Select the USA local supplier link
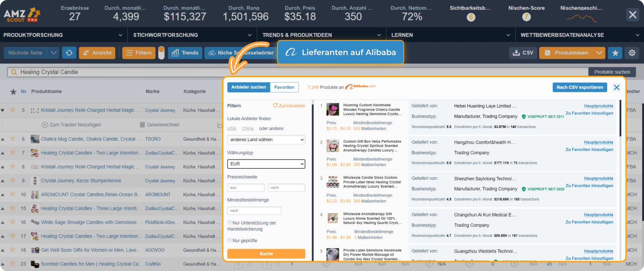Viewport: 644px width, 271px height. coord(232,128)
